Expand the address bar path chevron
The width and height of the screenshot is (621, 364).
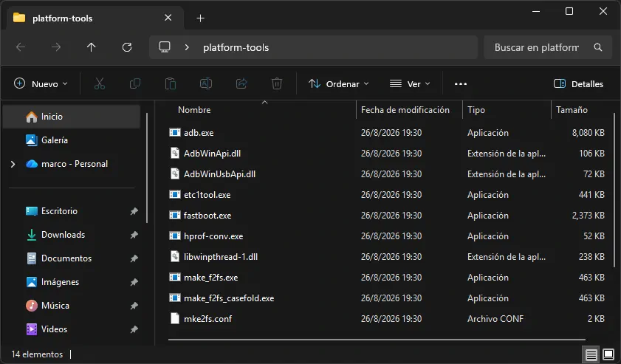click(x=187, y=47)
